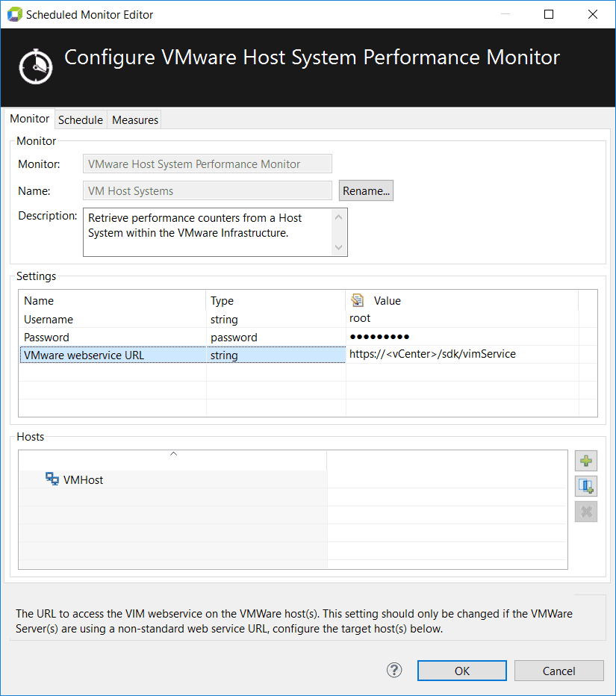
Task: Click the Hosts column sort arrow
Action: tap(173, 453)
